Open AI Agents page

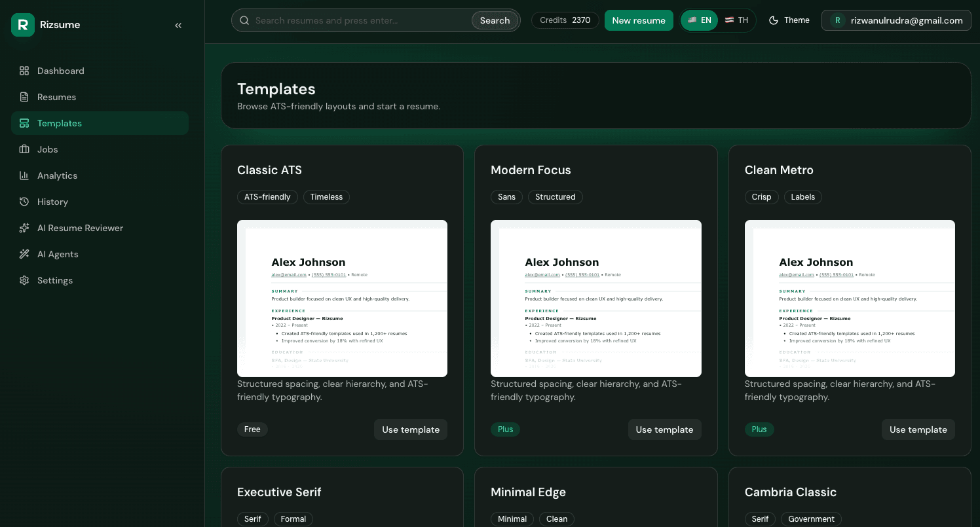pos(100,254)
